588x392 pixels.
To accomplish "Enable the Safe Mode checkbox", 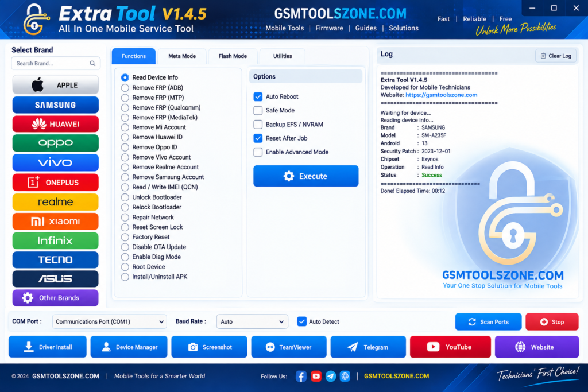I will tap(258, 111).
